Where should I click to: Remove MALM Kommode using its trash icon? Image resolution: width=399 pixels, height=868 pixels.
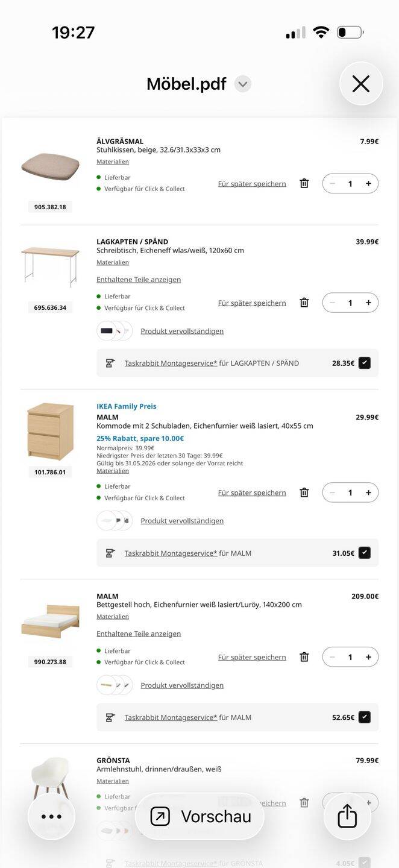point(304,492)
